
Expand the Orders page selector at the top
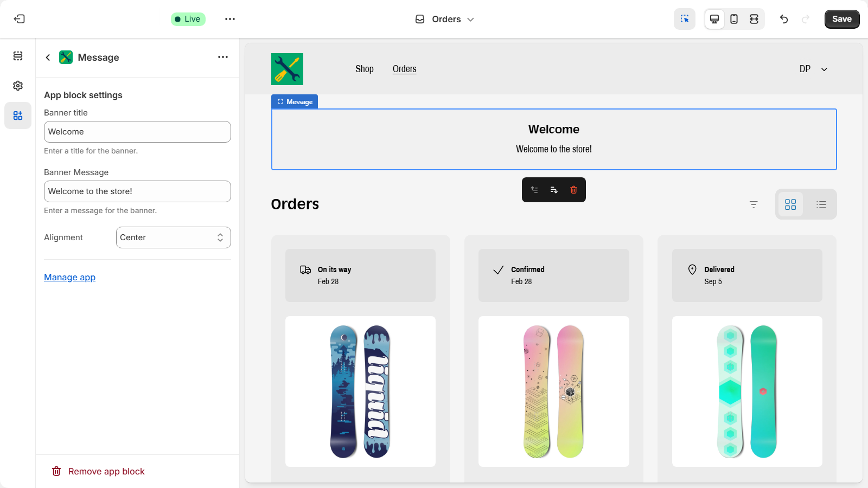444,19
